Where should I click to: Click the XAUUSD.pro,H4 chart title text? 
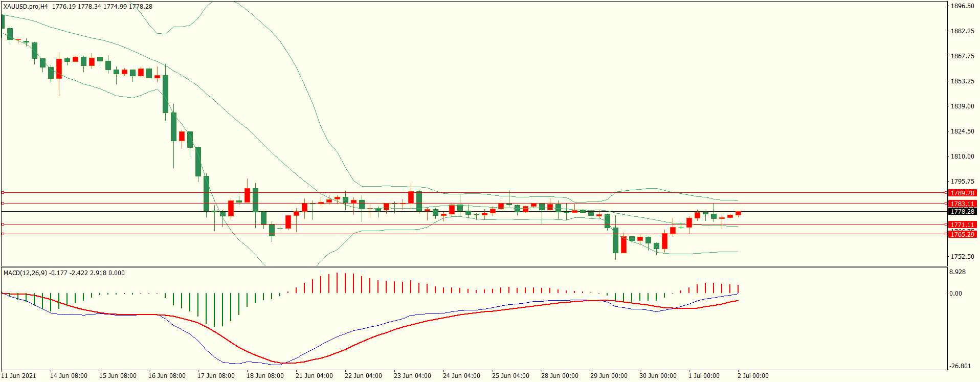point(26,7)
